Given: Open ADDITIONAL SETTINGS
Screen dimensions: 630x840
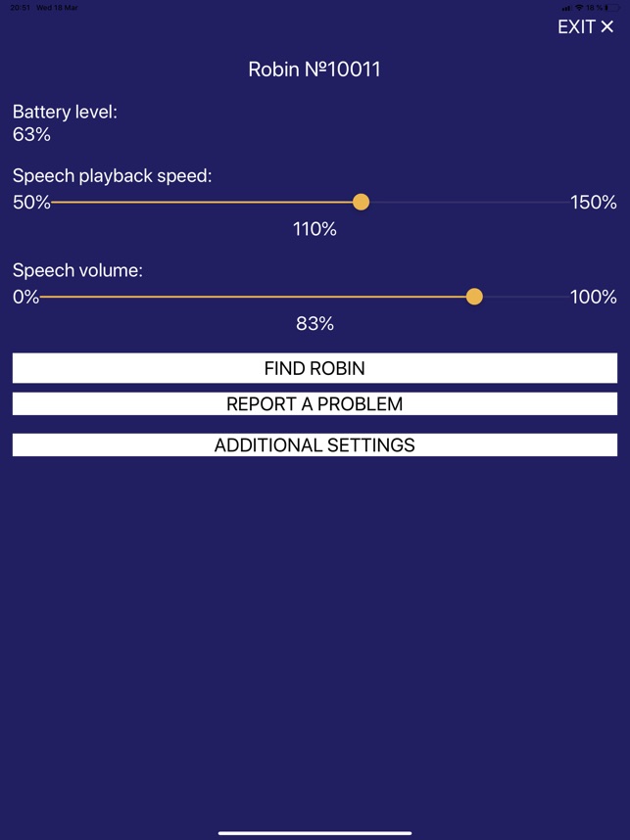Looking at the screenshot, I should point(315,444).
